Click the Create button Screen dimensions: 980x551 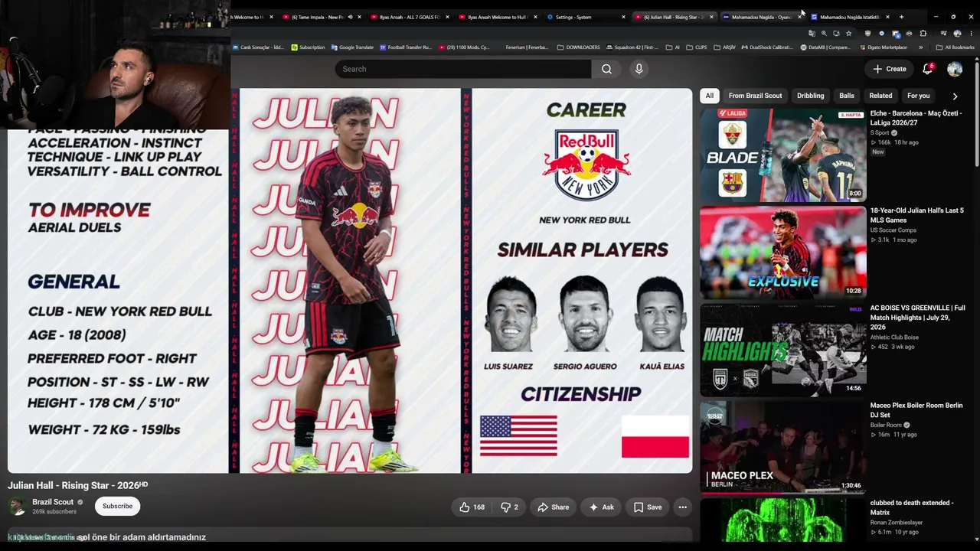tap(890, 69)
